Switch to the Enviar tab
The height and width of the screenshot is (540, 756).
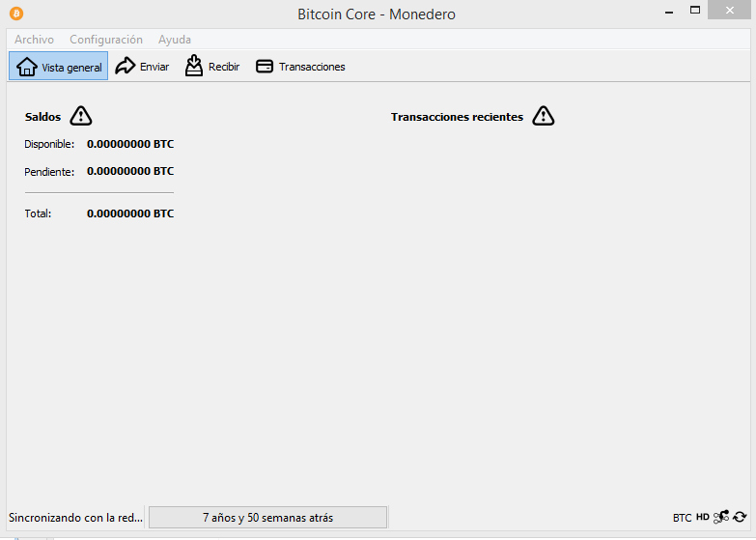[142, 66]
